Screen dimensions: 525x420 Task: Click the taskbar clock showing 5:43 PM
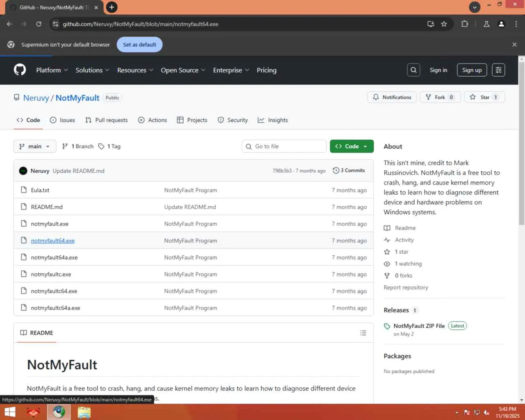507,412
